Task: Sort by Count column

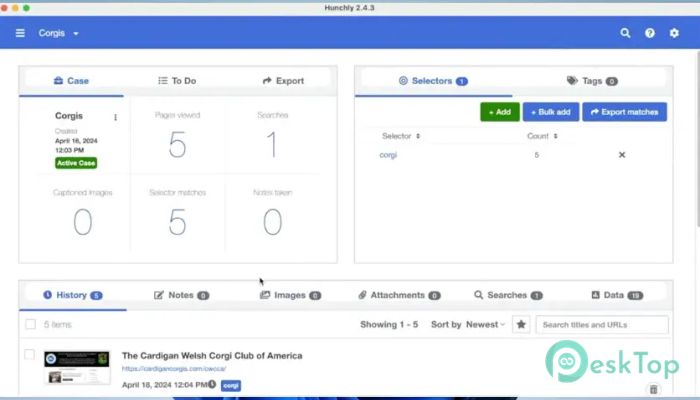Action: pyautogui.click(x=542, y=136)
